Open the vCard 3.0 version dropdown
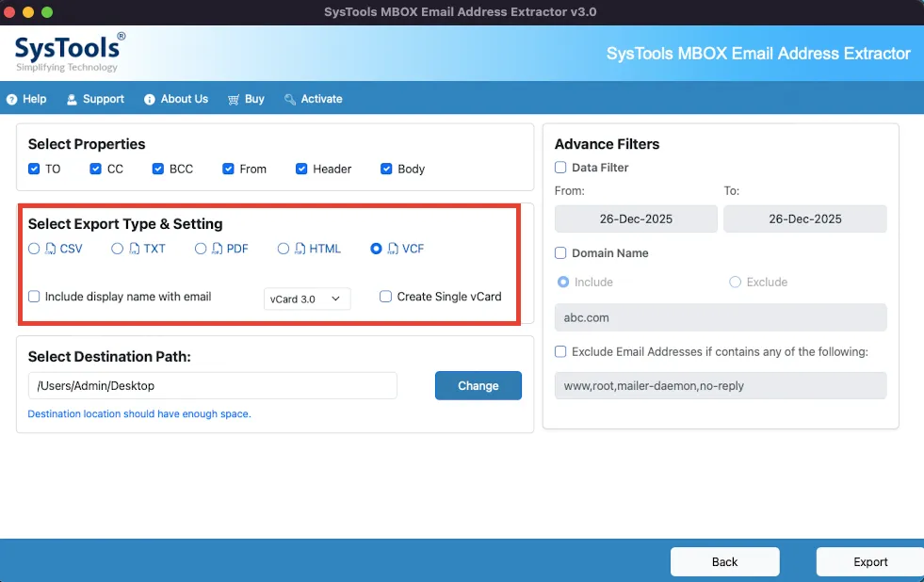The width and height of the screenshot is (924, 582). click(x=307, y=299)
